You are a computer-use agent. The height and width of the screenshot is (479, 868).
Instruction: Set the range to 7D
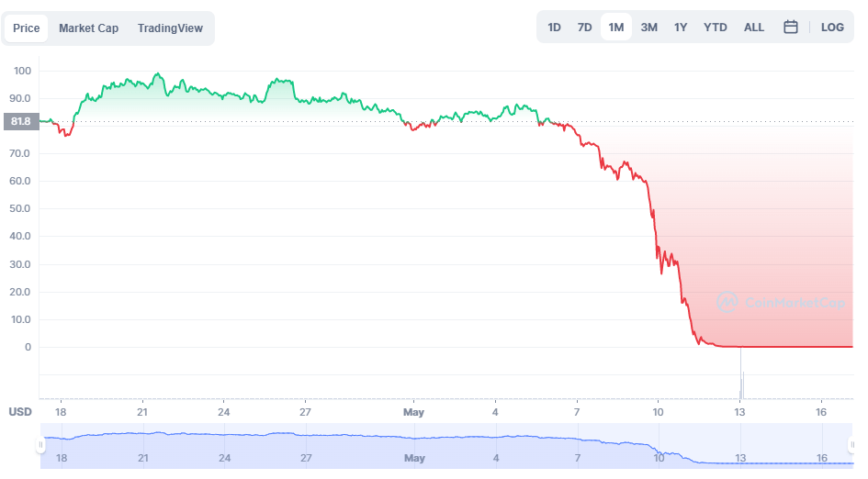point(584,28)
